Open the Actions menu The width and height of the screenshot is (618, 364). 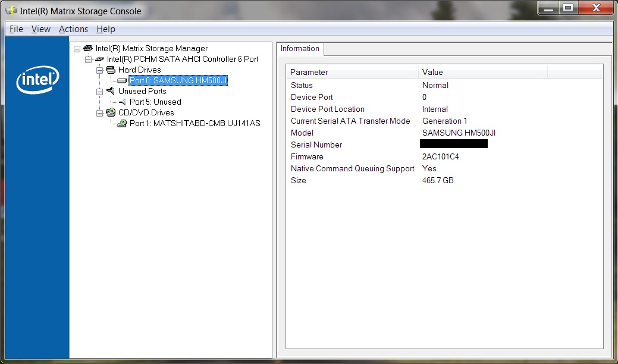pyautogui.click(x=73, y=29)
